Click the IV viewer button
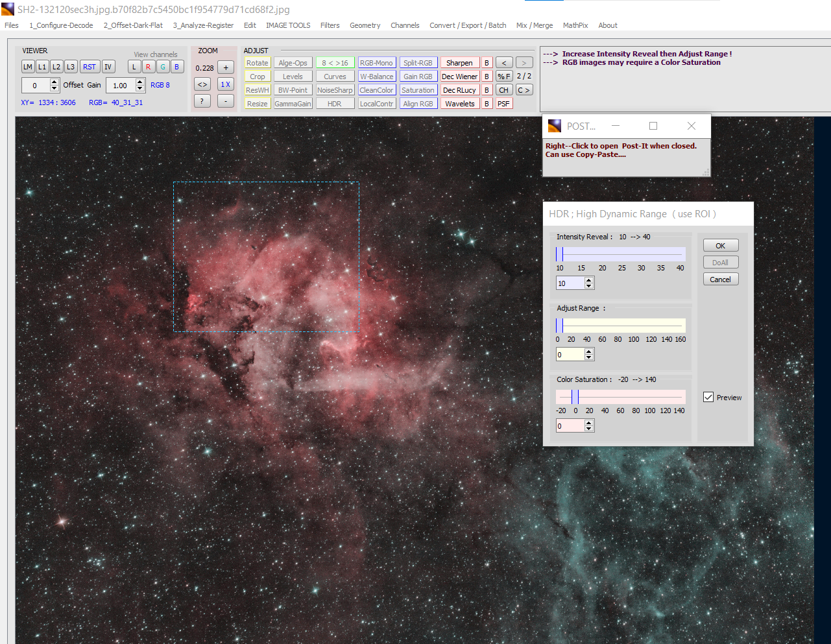 [x=108, y=67]
